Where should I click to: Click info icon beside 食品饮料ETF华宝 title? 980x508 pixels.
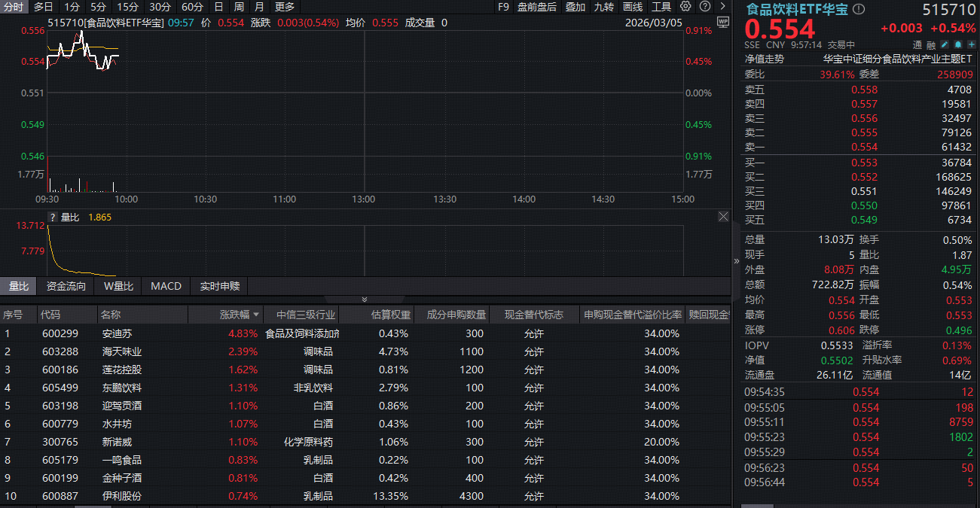click(859, 10)
